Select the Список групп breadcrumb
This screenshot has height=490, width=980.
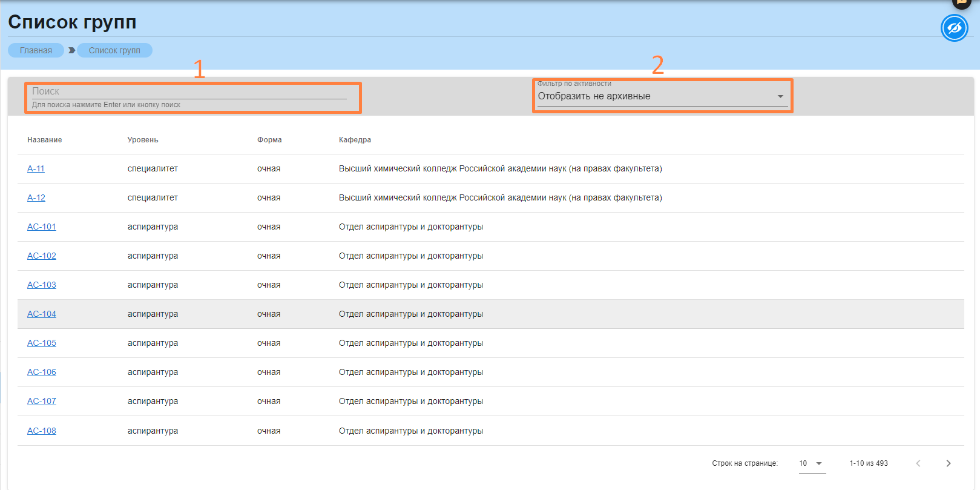tap(114, 50)
